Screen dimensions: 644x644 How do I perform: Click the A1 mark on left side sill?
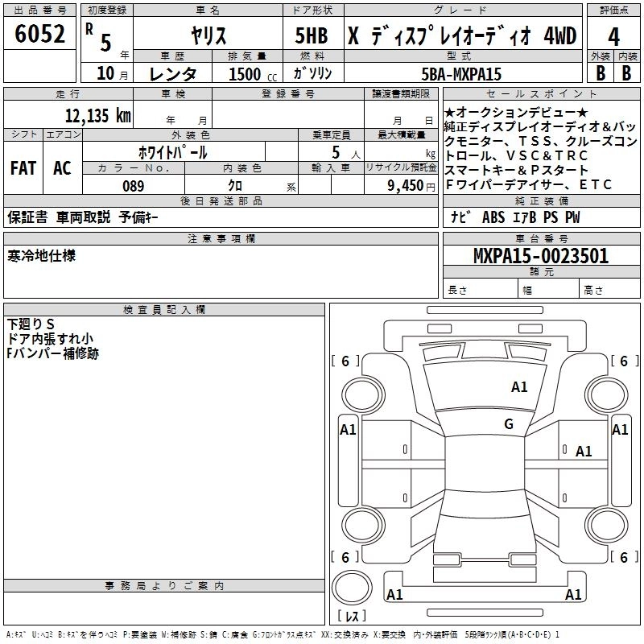(x=348, y=430)
